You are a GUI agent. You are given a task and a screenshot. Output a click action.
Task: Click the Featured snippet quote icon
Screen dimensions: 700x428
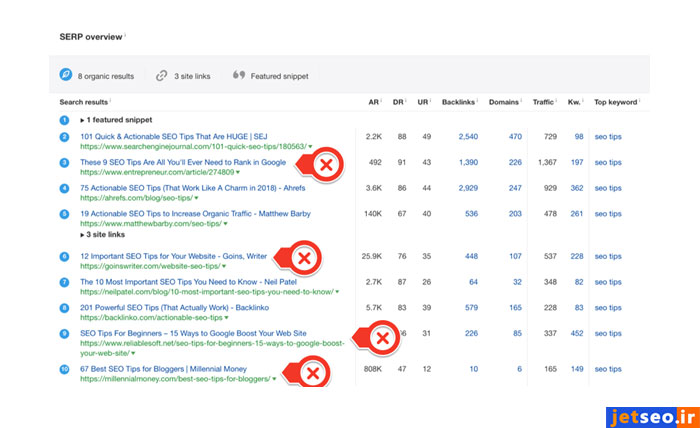coord(239,75)
